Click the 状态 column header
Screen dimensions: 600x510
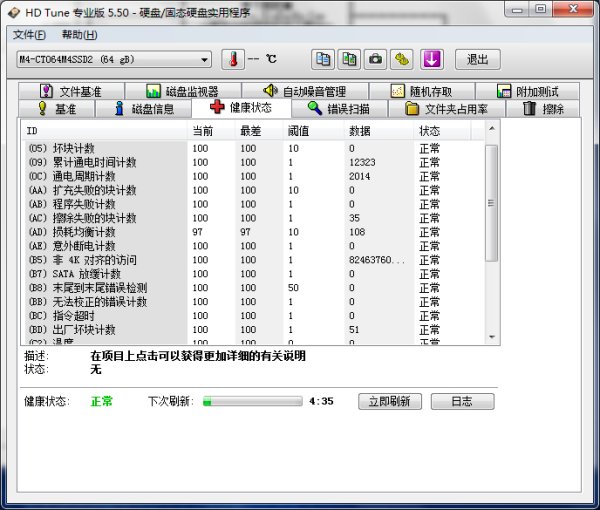click(442, 131)
